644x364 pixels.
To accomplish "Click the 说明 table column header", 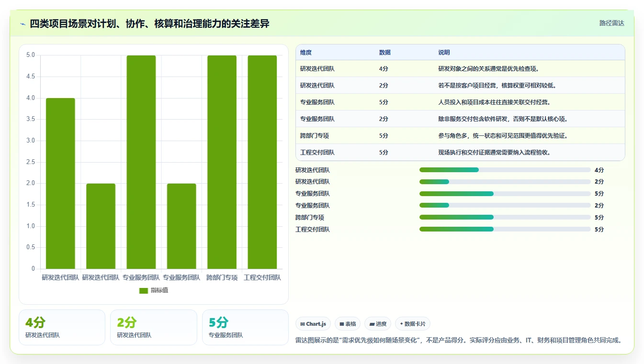I will tap(444, 53).
